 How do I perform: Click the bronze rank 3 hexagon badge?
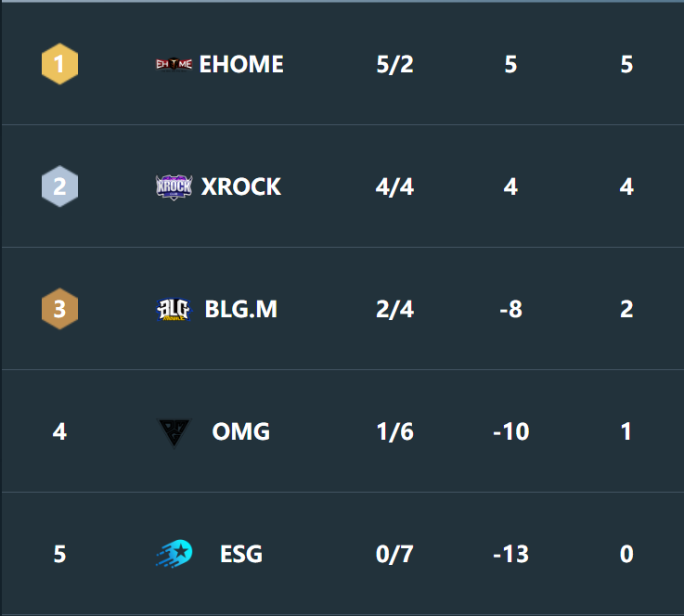click(59, 309)
